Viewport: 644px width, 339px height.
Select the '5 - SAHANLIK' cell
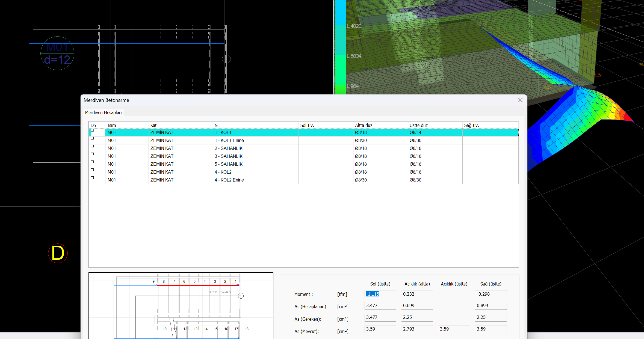click(x=256, y=164)
